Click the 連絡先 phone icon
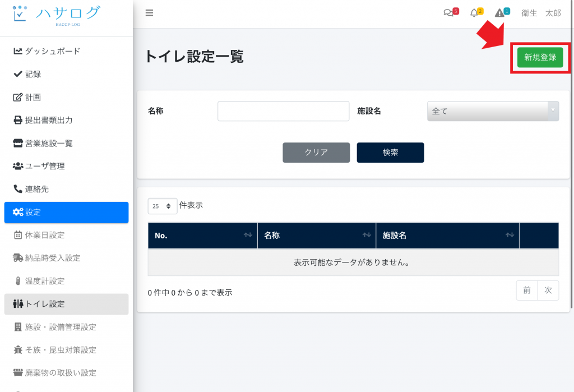This screenshot has height=392, width=574. 17,189
